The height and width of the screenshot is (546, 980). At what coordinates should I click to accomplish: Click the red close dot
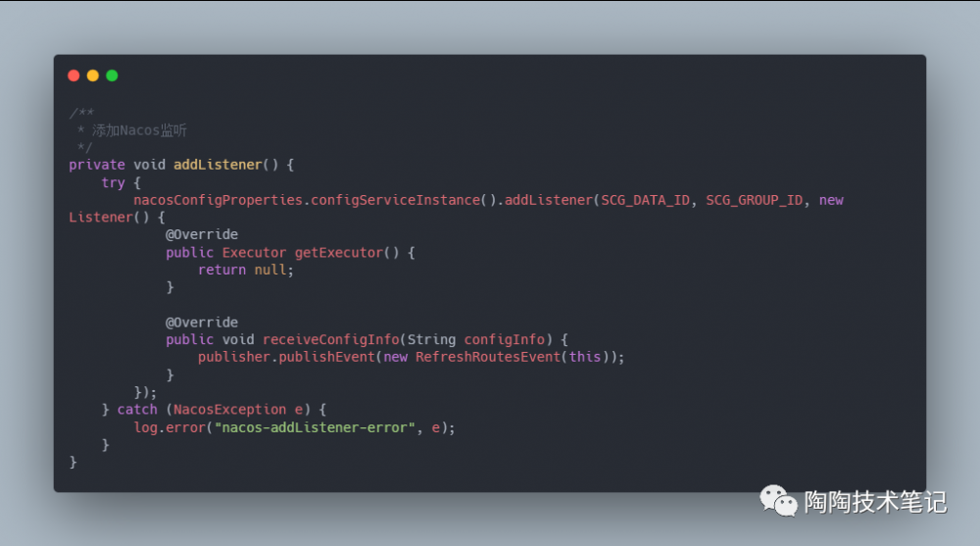(73, 75)
